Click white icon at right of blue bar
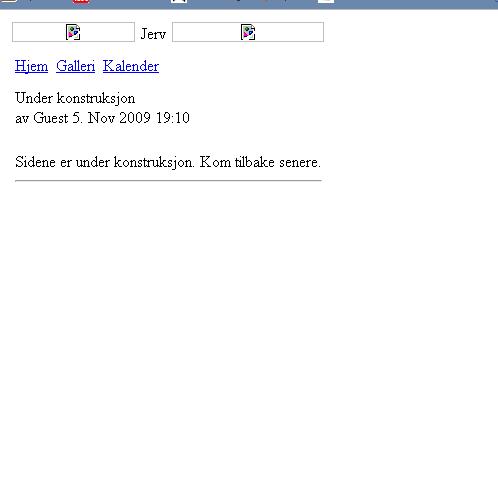498x477 pixels. click(326, 1)
